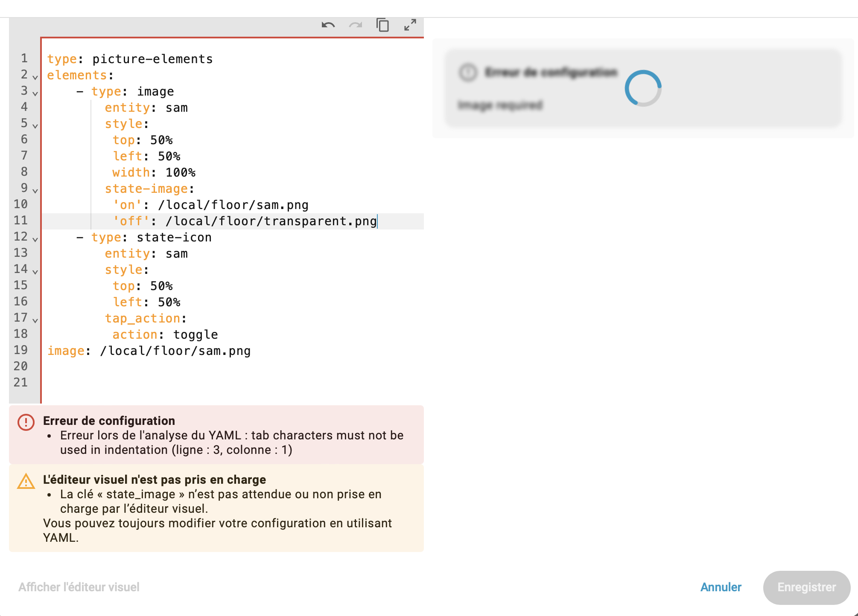Click the undo arrow icon
The width and height of the screenshot is (858, 616).
click(328, 25)
